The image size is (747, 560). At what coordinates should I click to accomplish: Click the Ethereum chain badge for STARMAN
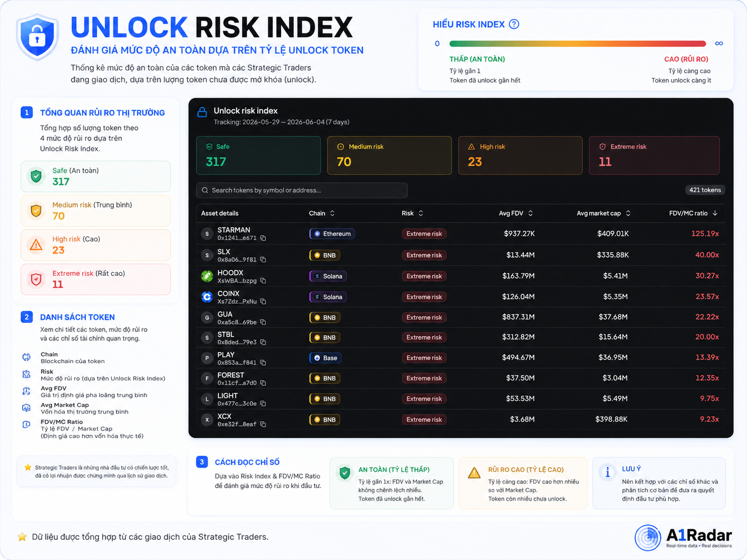(332, 234)
